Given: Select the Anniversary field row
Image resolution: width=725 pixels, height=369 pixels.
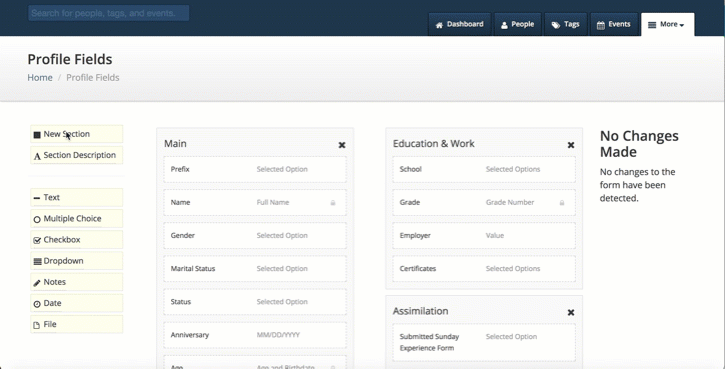Looking at the screenshot, I should [255, 335].
